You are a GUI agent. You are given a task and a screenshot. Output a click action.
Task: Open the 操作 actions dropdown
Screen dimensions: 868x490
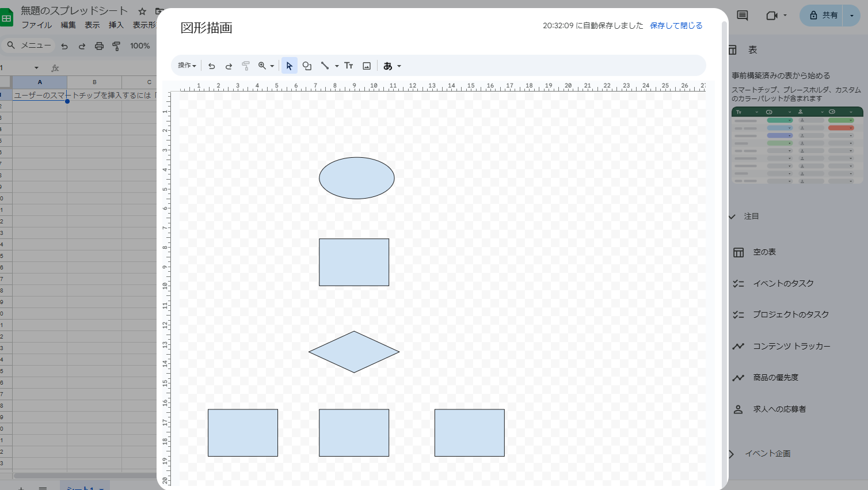[x=187, y=66]
